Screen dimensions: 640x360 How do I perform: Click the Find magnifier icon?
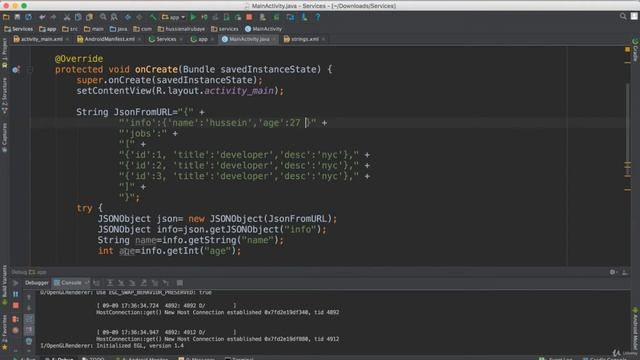coord(103,17)
